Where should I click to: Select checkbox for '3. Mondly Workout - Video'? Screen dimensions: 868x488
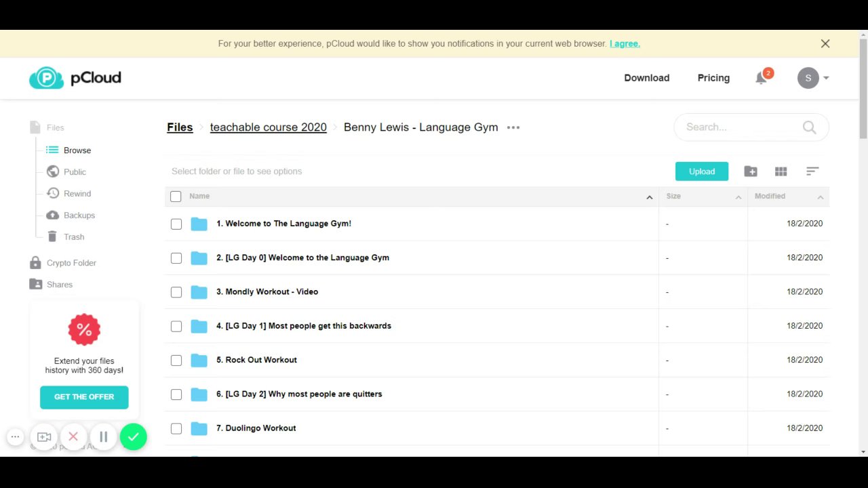click(176, 292)
